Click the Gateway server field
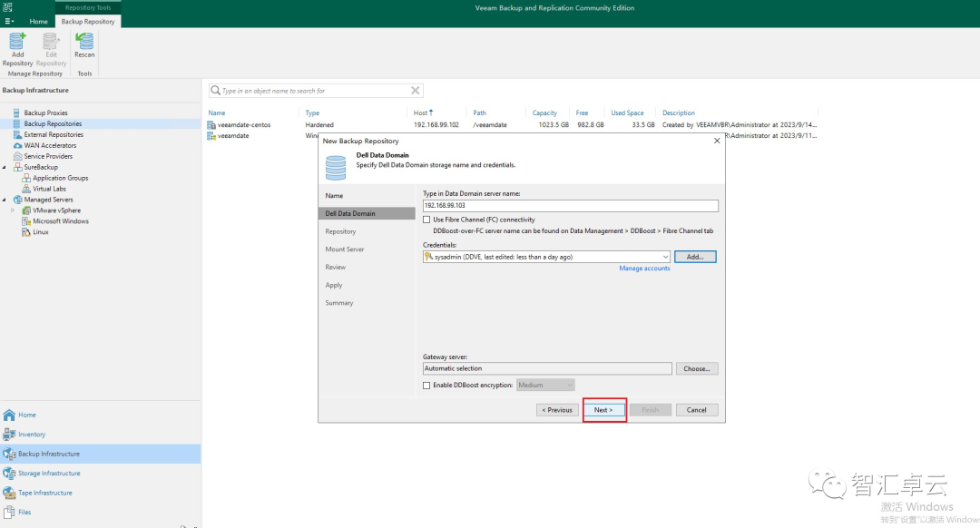The height and width of the screenshot is (528, 980). (547, 368)
